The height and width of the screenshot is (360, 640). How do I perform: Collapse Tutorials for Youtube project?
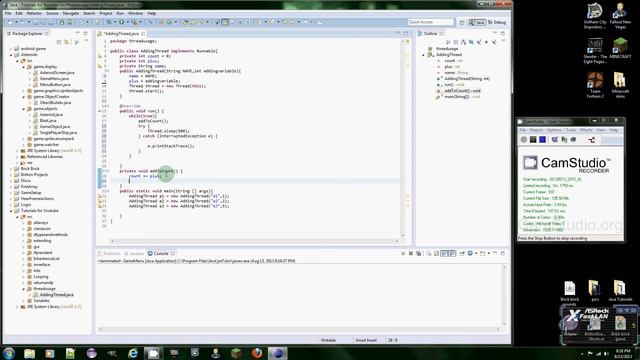tap(11, 211)
